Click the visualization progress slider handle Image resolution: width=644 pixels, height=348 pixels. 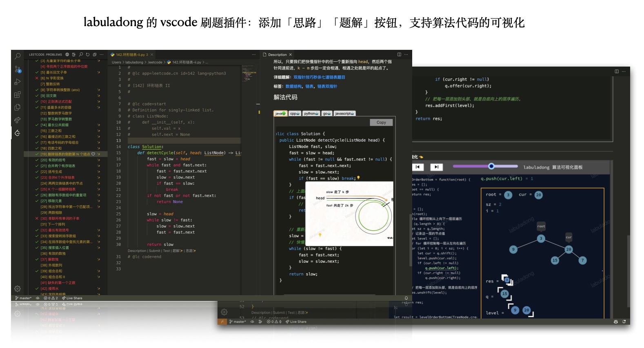tap(491, 166)
